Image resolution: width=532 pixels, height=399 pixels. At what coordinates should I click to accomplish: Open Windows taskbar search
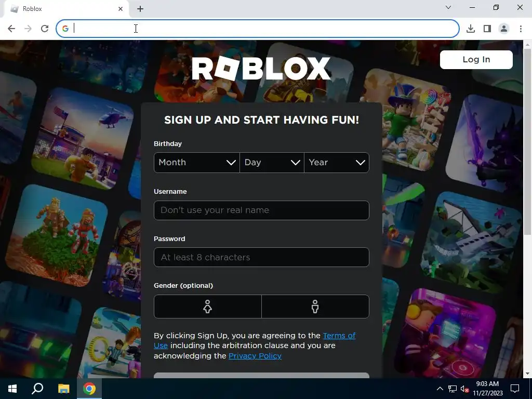pos(37,389)
